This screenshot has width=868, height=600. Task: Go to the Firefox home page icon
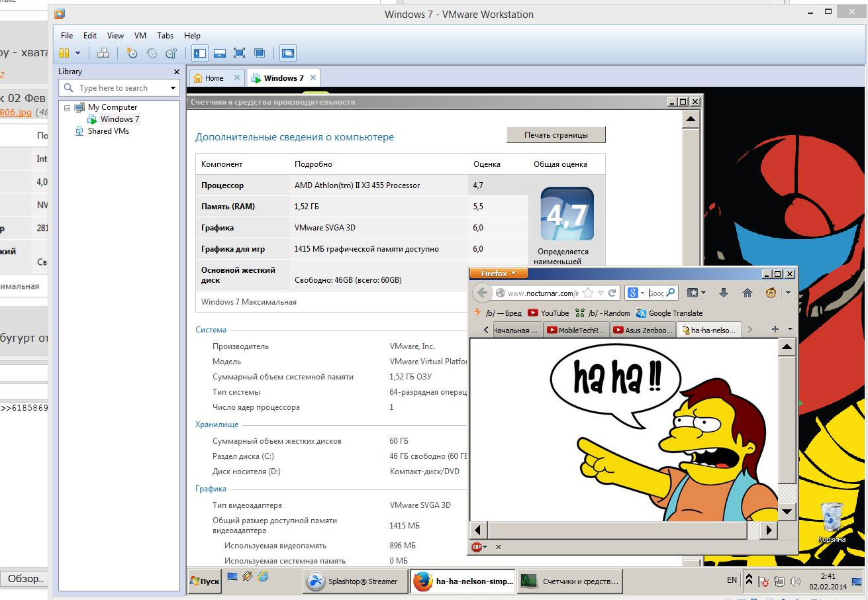coord(747,293)
